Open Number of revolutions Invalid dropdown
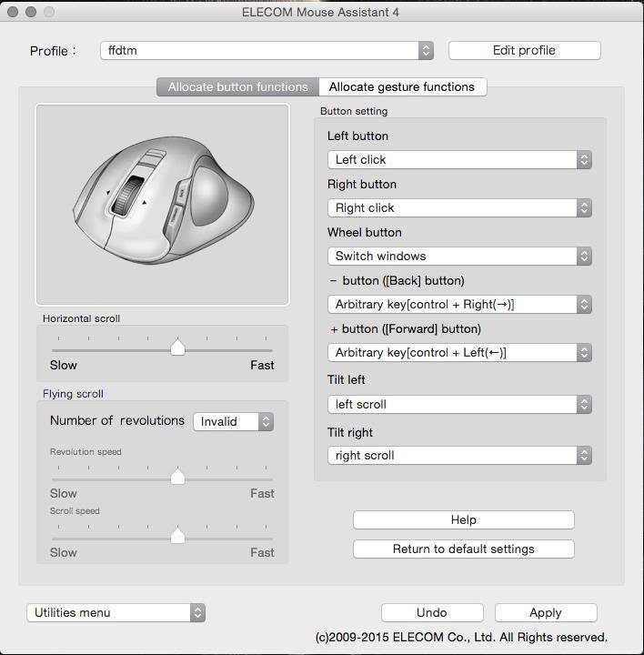This screenshot has height=655, width=644. 234,421
